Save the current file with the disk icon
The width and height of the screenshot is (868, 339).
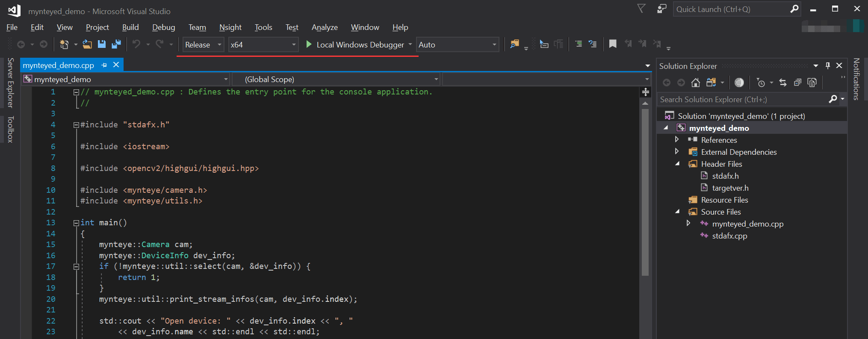click(102, 44)
